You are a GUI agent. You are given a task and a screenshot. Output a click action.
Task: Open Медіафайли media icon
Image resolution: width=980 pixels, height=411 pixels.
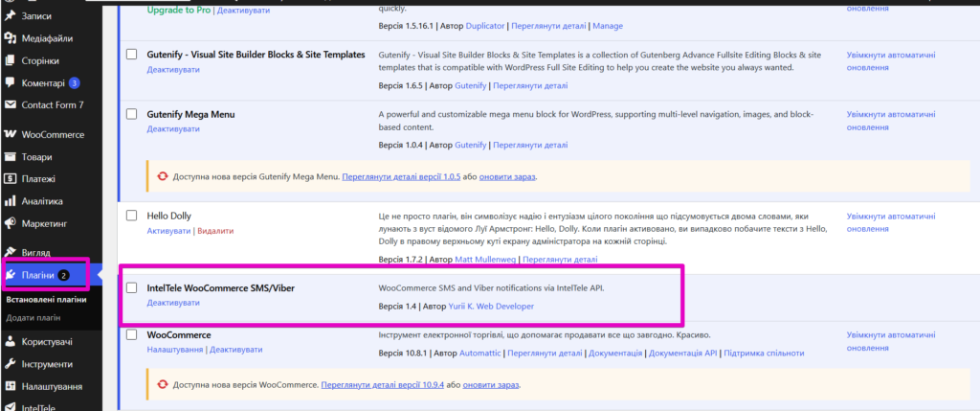[x=10, y=38]
